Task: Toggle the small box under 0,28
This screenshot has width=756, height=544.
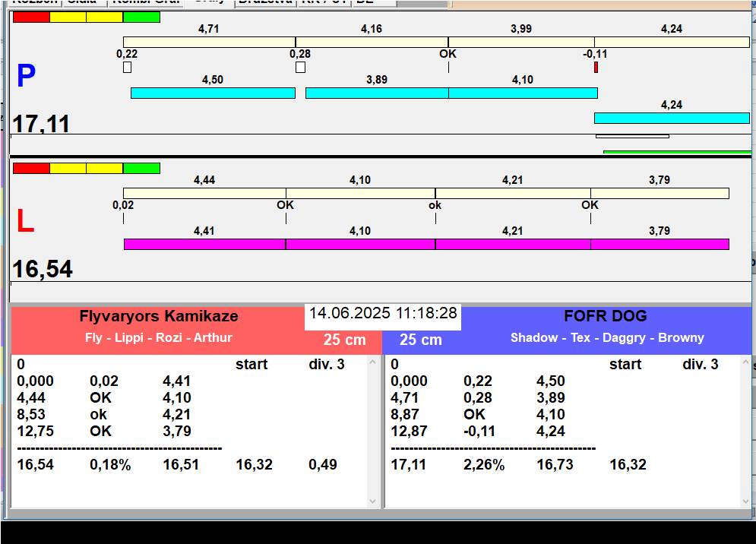Action: [x=300, y=68]
